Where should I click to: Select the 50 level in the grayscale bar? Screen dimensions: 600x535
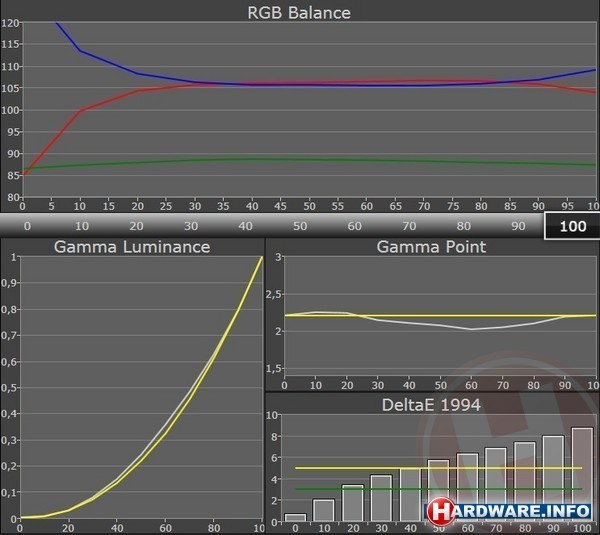tap(300, 226)
